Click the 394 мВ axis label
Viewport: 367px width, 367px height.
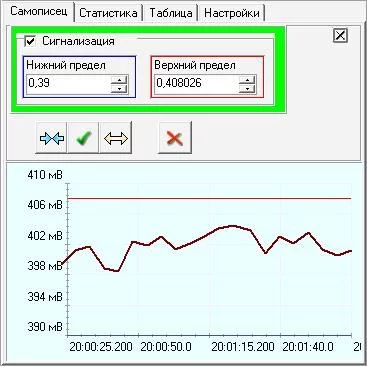pyautogui.click(x=45, y=296)
